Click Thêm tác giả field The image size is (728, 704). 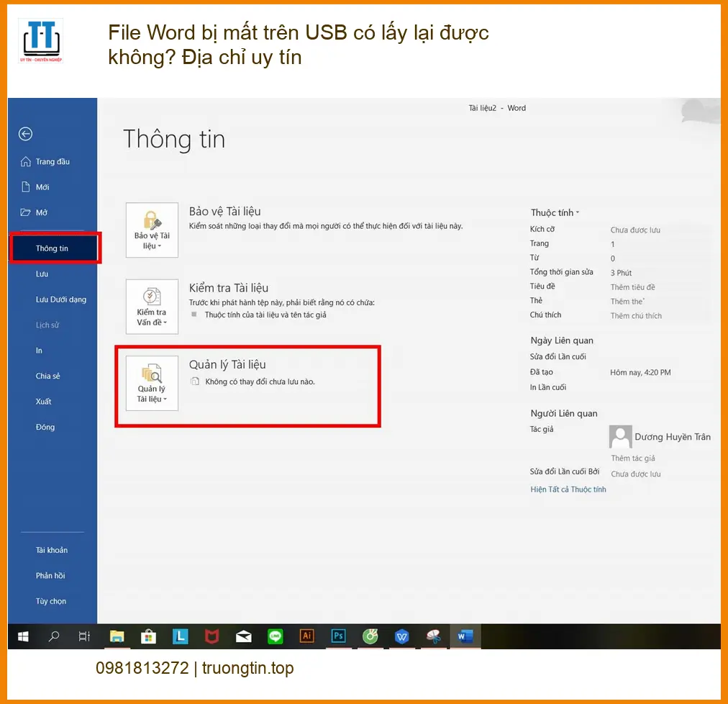coord(633,459)
